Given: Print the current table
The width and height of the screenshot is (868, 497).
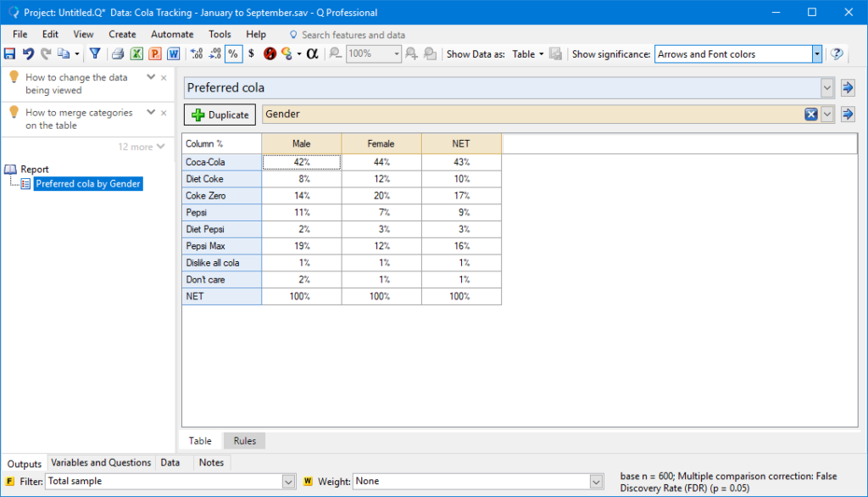Looking at the screenshot, I should [x=118, y=53].
